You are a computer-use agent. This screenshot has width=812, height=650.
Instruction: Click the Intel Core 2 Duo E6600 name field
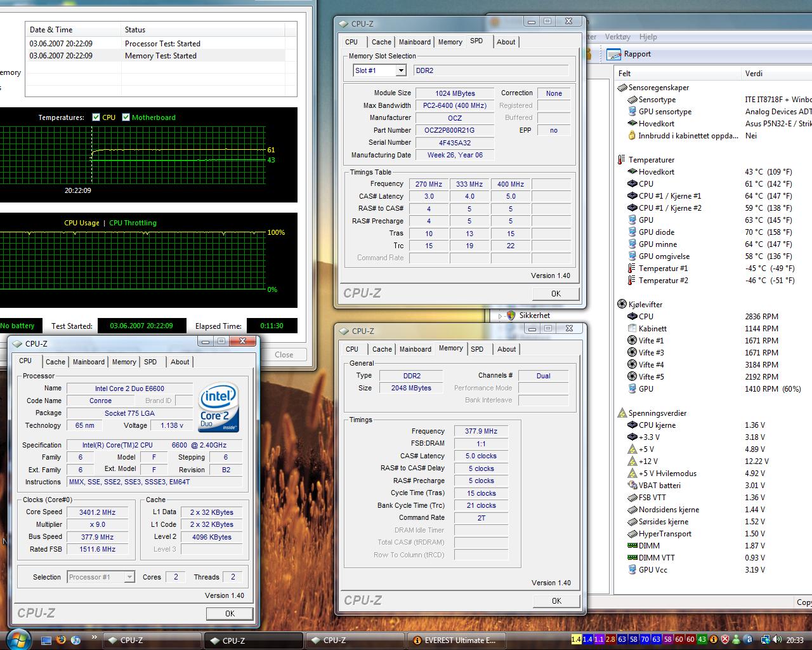[x=130, y=388]
